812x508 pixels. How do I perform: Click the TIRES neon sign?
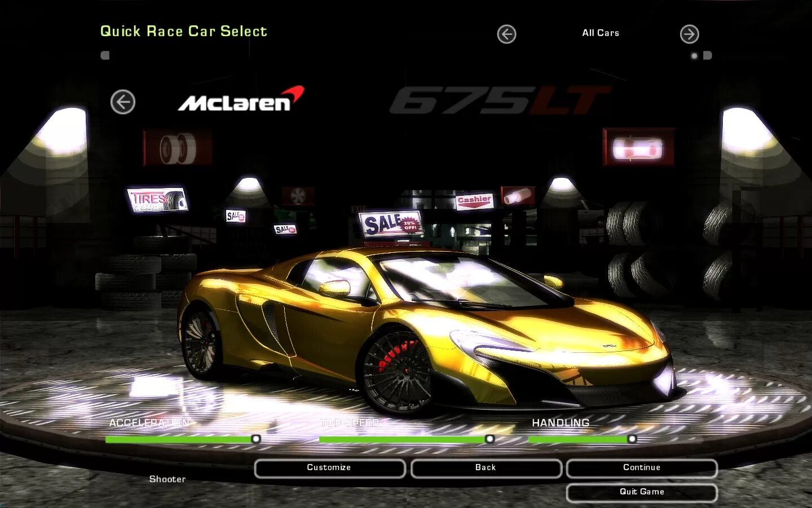pos(158,200)
